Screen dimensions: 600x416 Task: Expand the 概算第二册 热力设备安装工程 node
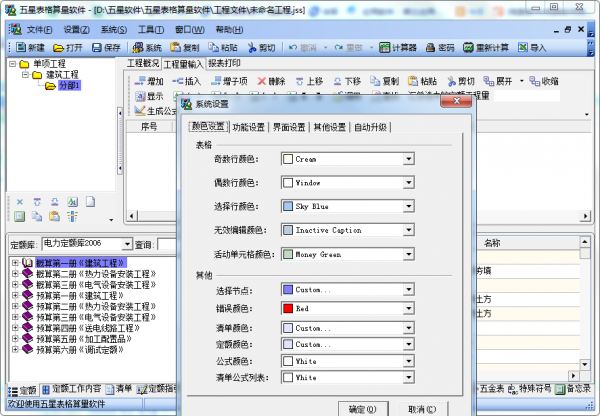point(15,274)
